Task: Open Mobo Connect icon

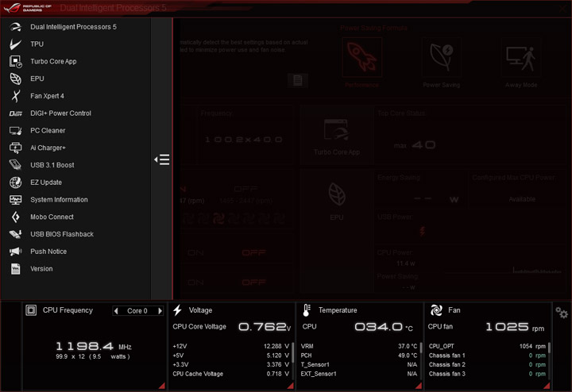Action: click(x=15, y=217)
